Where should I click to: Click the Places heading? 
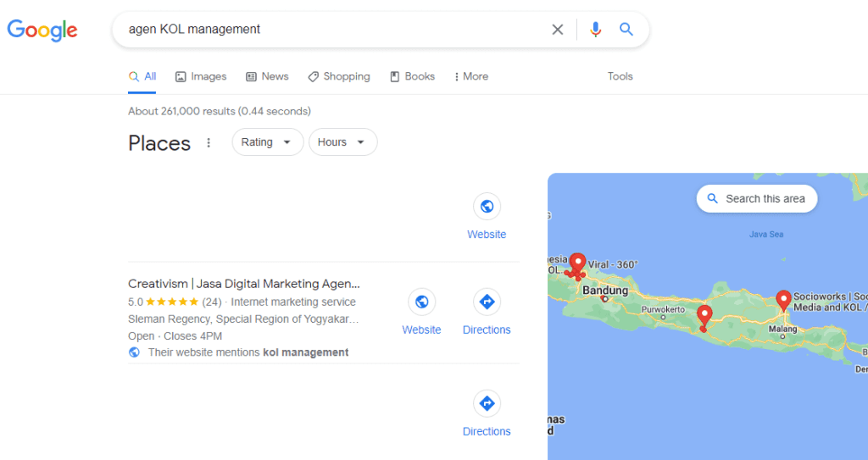point(159,143)
